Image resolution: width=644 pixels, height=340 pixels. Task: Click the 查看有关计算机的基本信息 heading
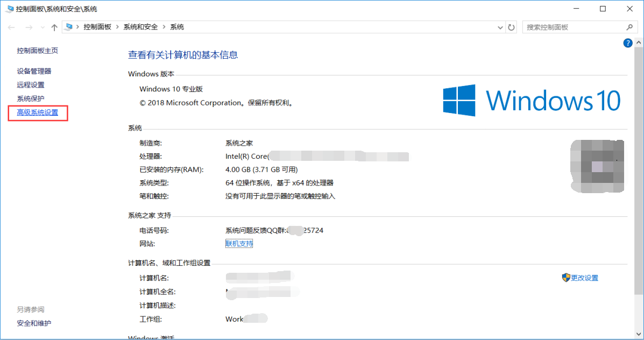[183, 55]
